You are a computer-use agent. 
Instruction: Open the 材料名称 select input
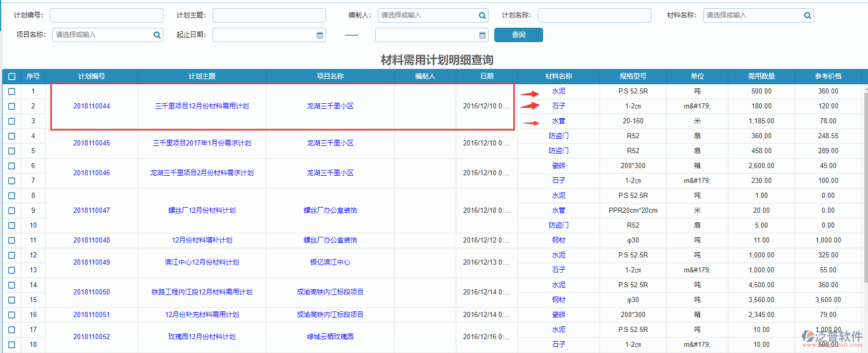pos(752,15)
